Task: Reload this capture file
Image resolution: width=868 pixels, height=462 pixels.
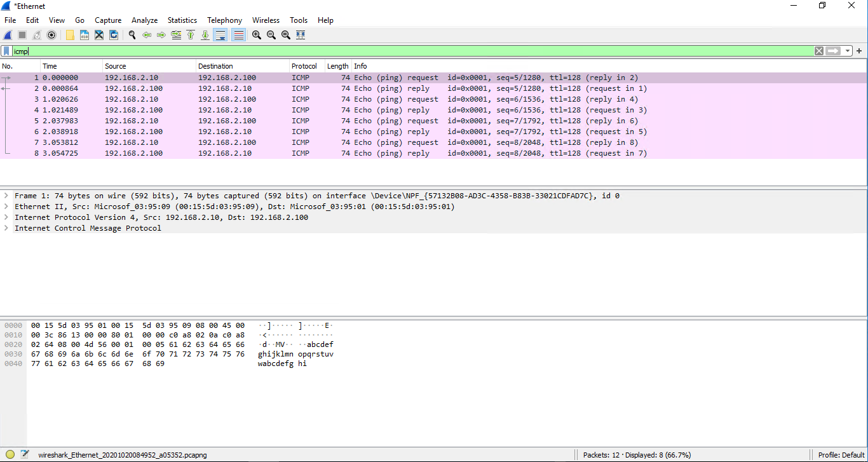Action: [114, 35]
